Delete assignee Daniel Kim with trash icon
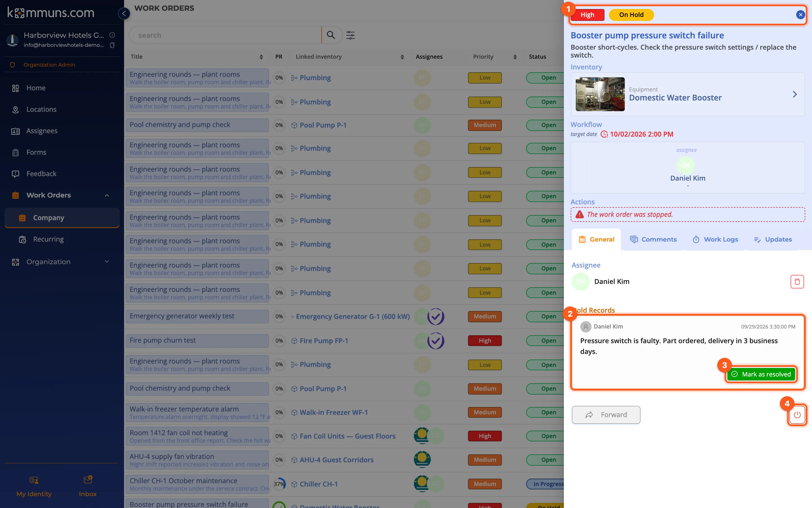This screenshot has width=812, height=508. tap(797, 282)
